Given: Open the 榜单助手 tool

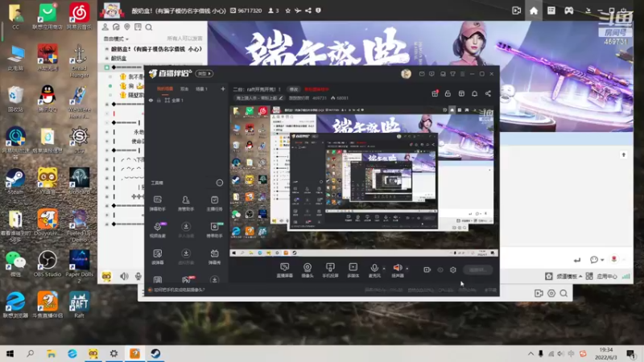Looking at the screenshot, I should click(x=214, y=230).
